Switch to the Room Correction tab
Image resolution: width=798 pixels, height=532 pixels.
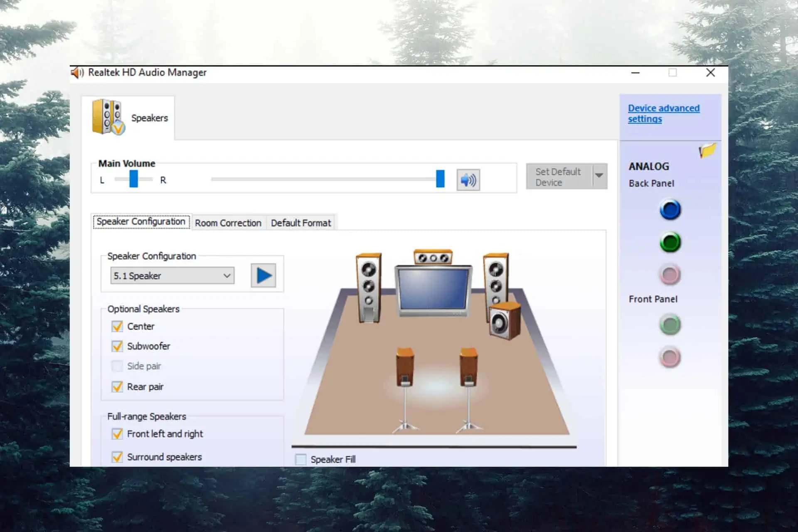(228, 223)
